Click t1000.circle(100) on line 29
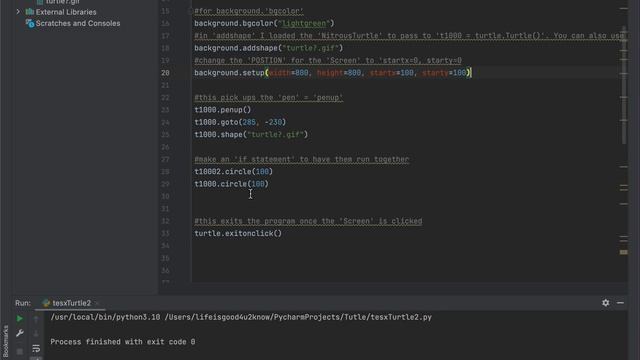 [x=231, y=184]
